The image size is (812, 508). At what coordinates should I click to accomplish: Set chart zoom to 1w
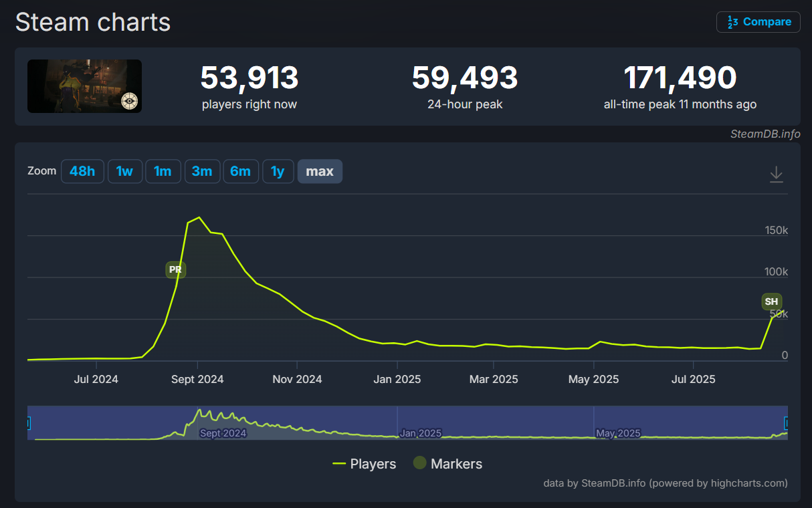point(124,171)
